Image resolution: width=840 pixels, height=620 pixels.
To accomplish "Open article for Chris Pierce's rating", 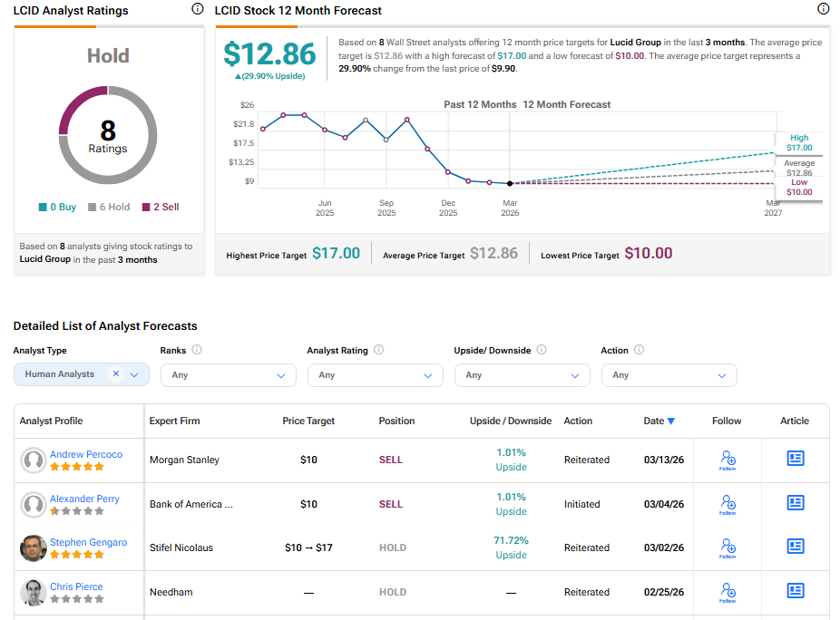I will point(796,591).
